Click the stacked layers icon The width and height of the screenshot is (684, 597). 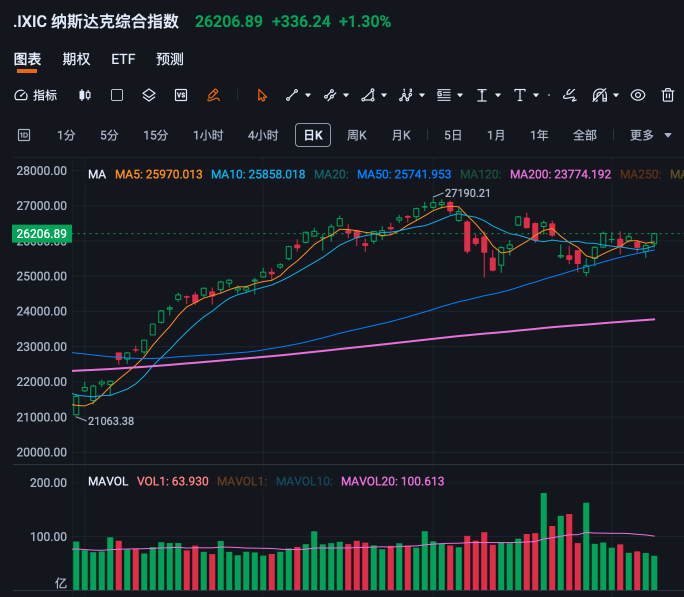[x=149, y=95]
